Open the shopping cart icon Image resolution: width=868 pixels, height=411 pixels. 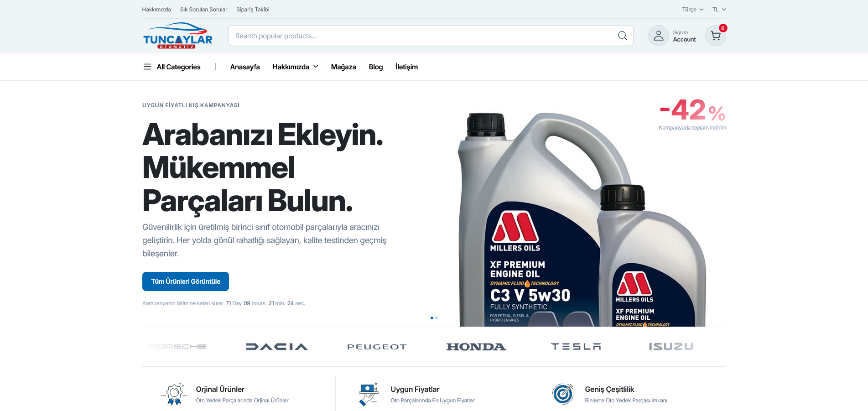716,36
